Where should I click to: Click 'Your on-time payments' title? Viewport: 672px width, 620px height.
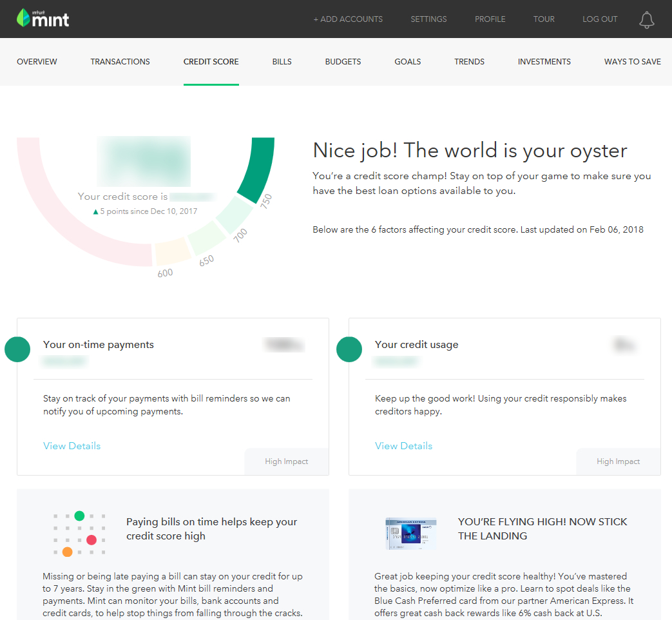(x=98, y=344)
